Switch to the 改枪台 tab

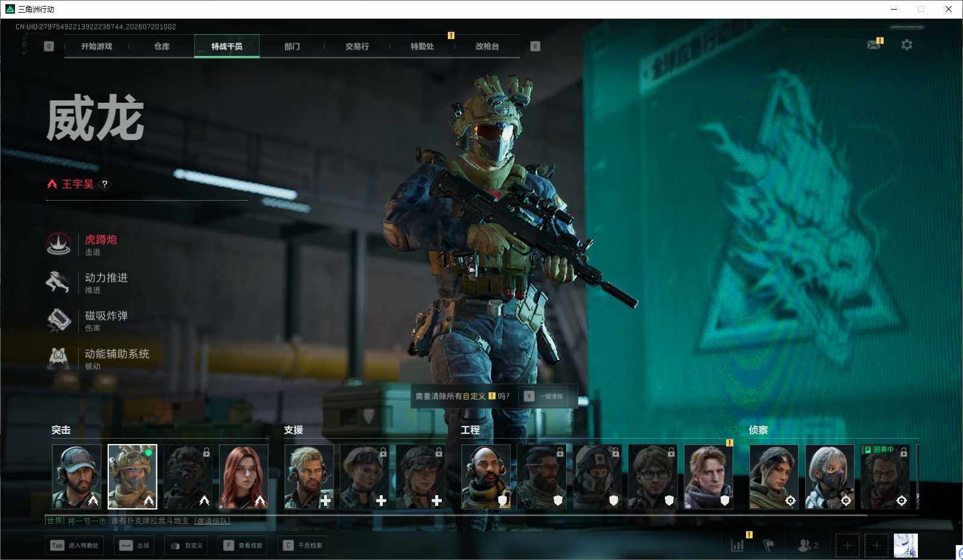[x=487, y=46]
